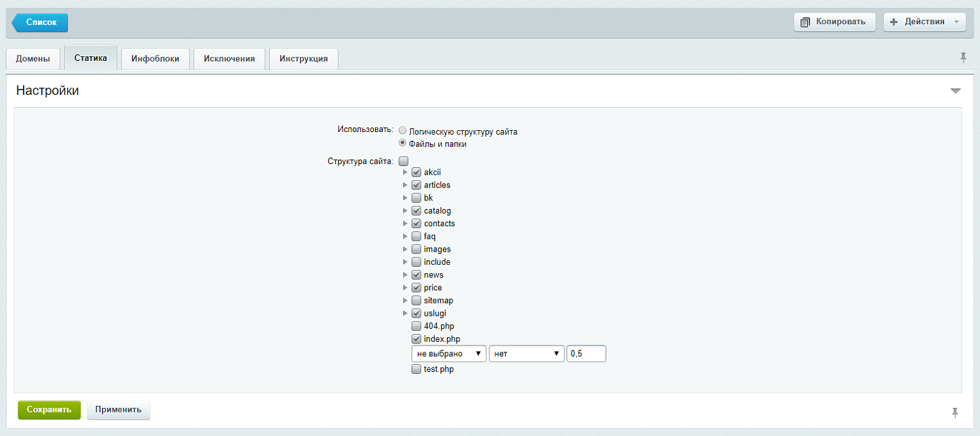Click the back arrow on the Список button
The height and width of the screenshot is (436, 980).
click(16, 22)
